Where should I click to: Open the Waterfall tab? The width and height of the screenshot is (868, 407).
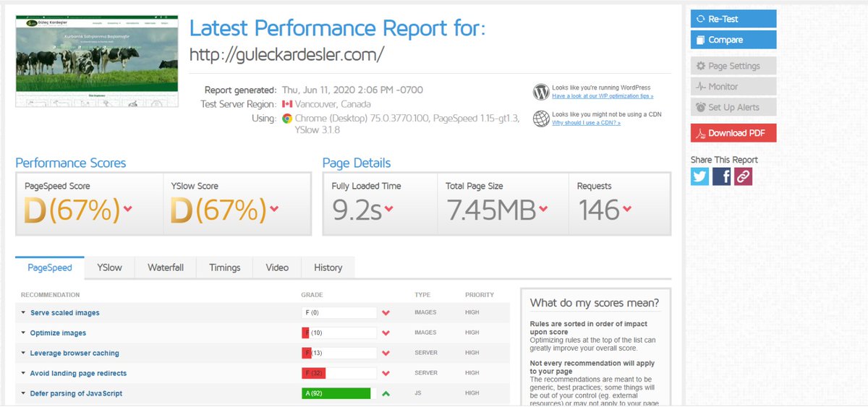point(166,267)
